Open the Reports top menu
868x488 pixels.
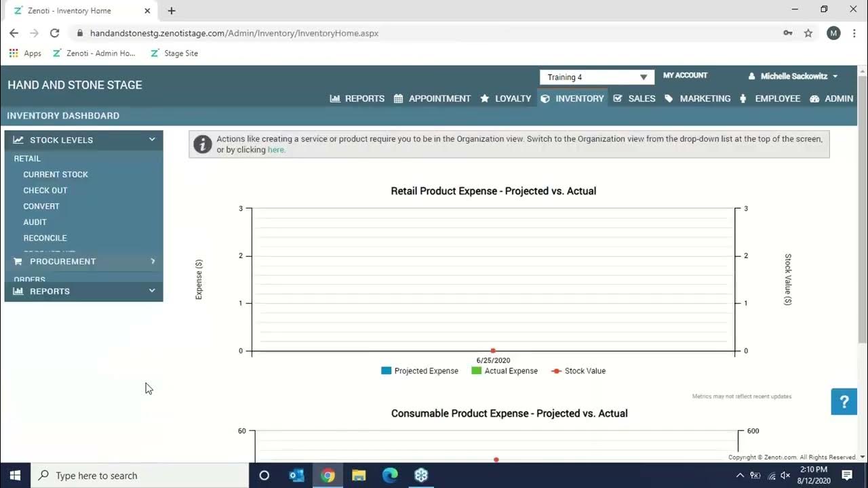[x=357, y=98]
